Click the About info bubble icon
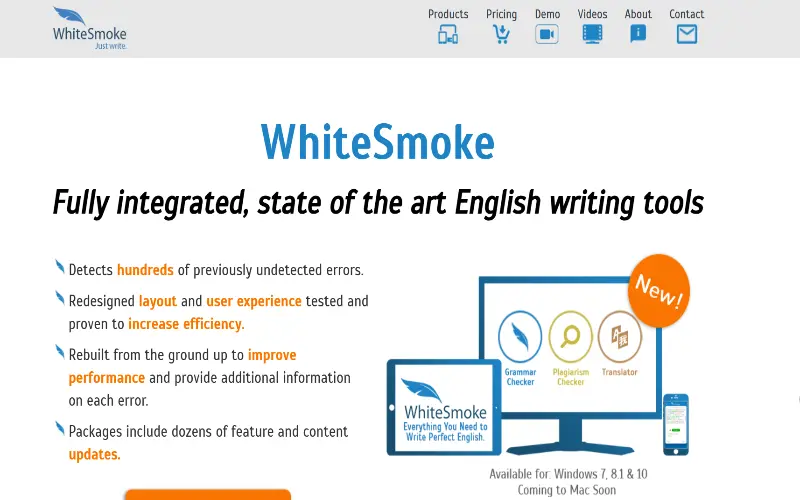This screenshot has width=800, height=500. pos(638,34)
